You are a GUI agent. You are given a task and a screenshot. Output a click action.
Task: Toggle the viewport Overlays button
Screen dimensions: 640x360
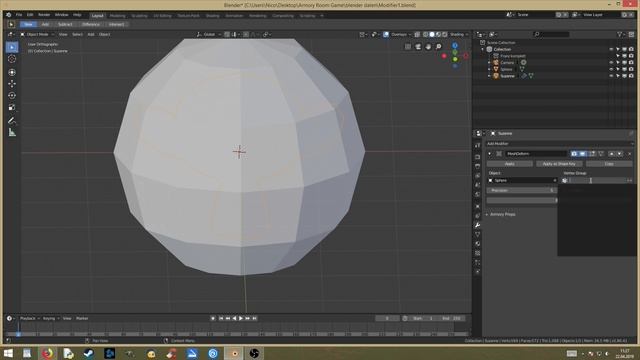(x=386, y=34)
